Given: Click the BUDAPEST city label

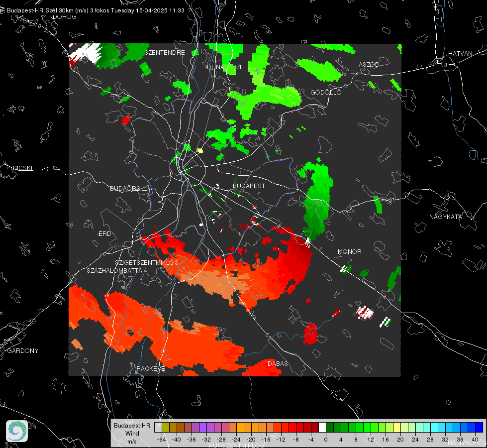Looking at the screenshot, I should click(x=249, y=186).
